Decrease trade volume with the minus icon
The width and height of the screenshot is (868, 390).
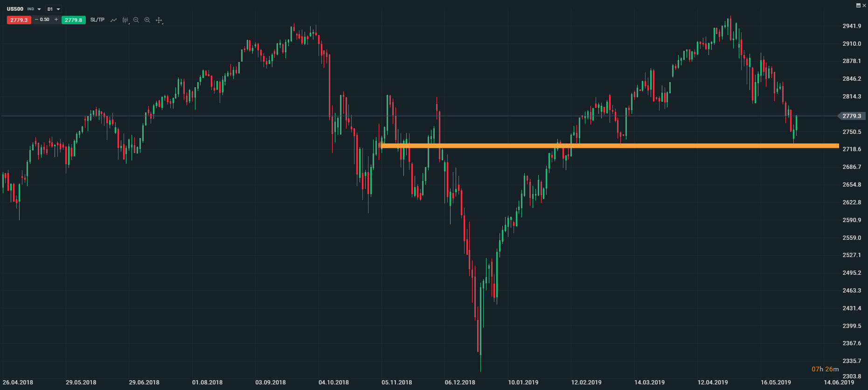click(36, 20)
